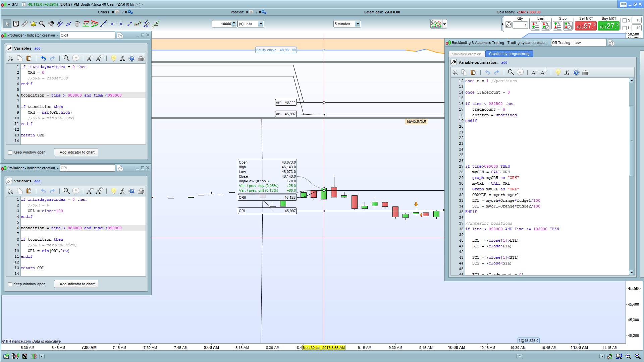Click the trash delete objects icon
The height and width of the screenshot is (362, 644).
(77, 24)
